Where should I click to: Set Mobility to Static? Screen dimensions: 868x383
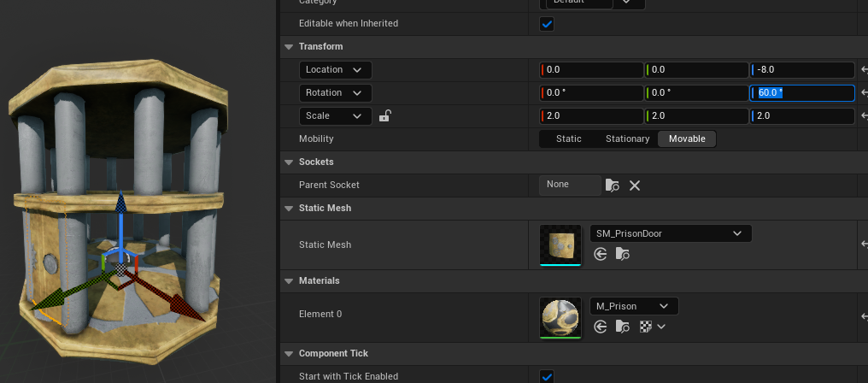point(568,138)
